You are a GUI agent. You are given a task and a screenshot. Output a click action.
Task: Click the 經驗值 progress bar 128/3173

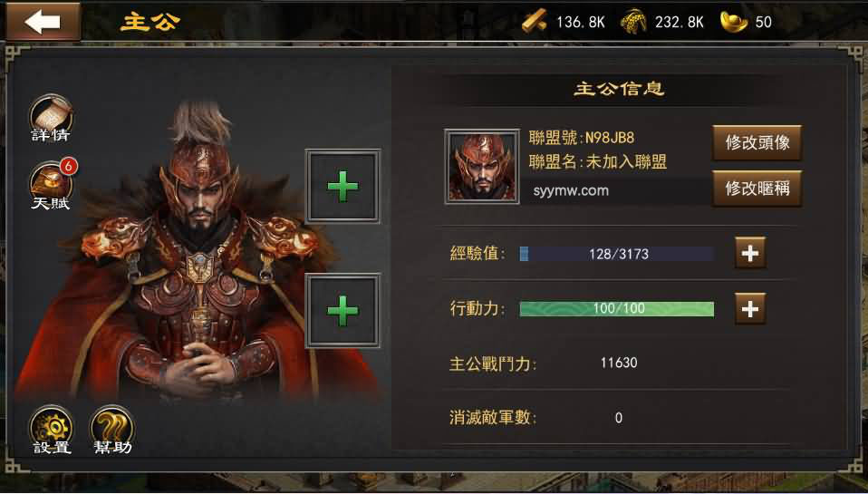tap(617, 254)
